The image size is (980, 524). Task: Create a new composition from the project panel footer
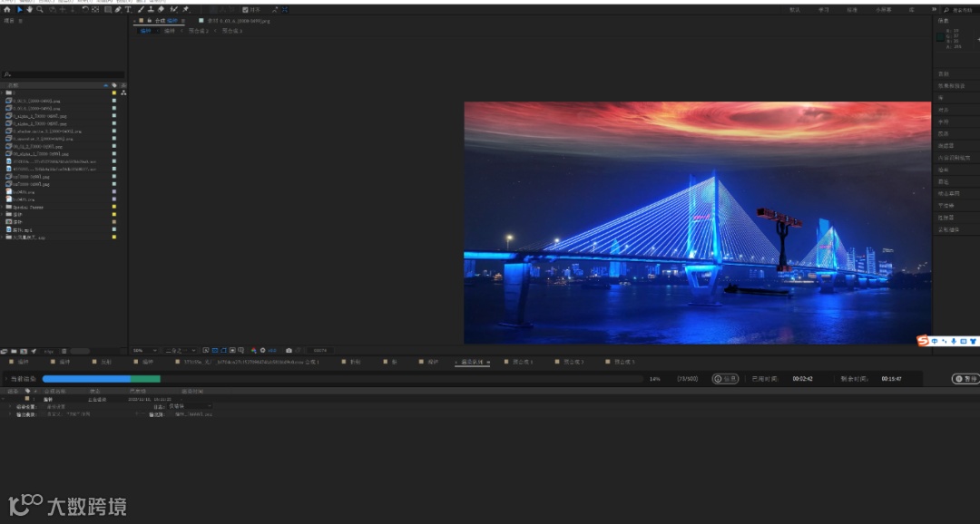[23, 352]
